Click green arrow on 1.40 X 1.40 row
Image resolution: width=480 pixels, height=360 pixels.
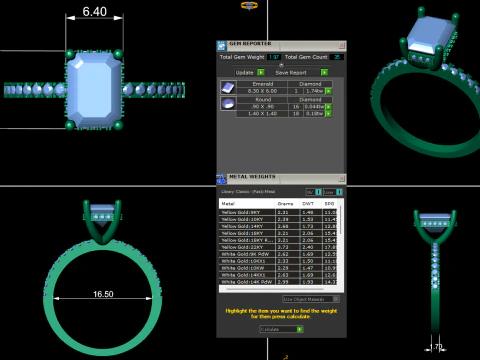point(328,114)
